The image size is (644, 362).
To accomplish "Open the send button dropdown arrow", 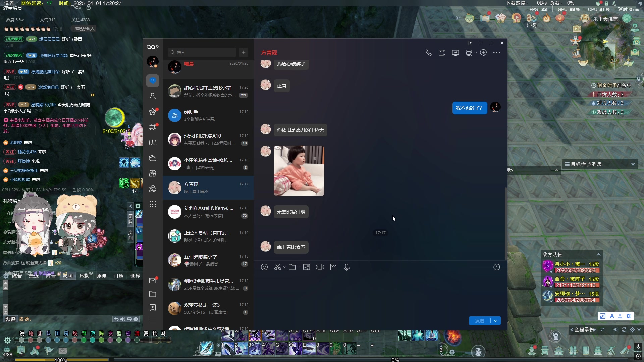I will 496,321.
